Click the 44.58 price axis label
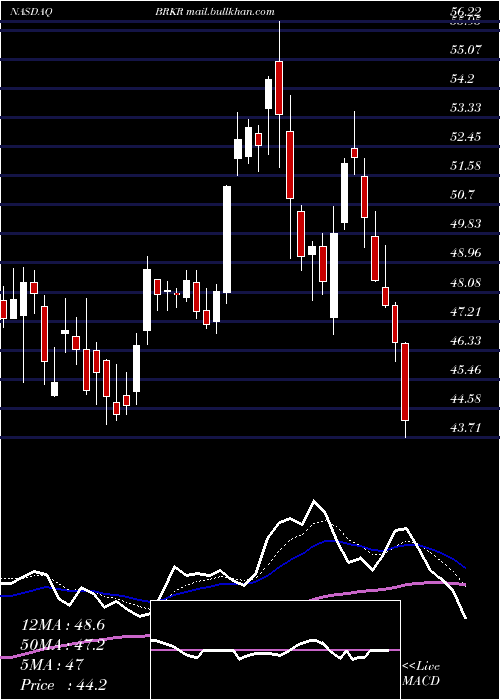The width and height of the screenshot is (500, 700). (466, 399)
